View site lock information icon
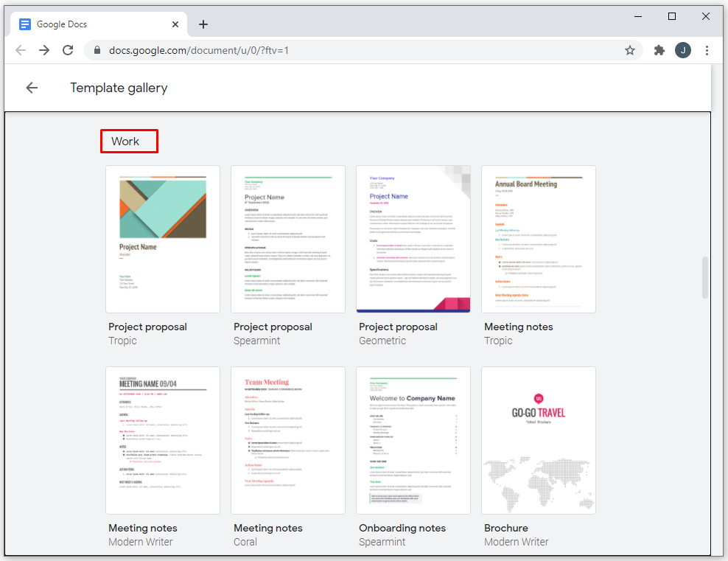The image size is (728, 561). 97,50
